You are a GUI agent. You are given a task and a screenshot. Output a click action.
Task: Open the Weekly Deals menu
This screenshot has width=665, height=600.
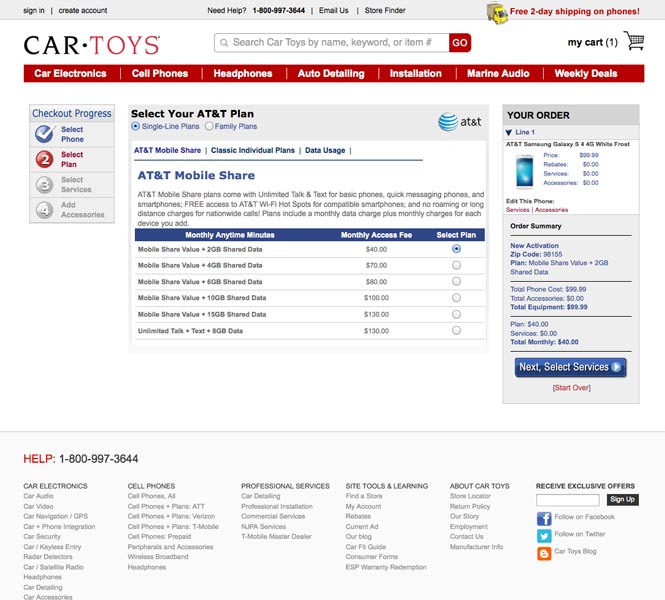pyautogui.click(x=586, y=73)
